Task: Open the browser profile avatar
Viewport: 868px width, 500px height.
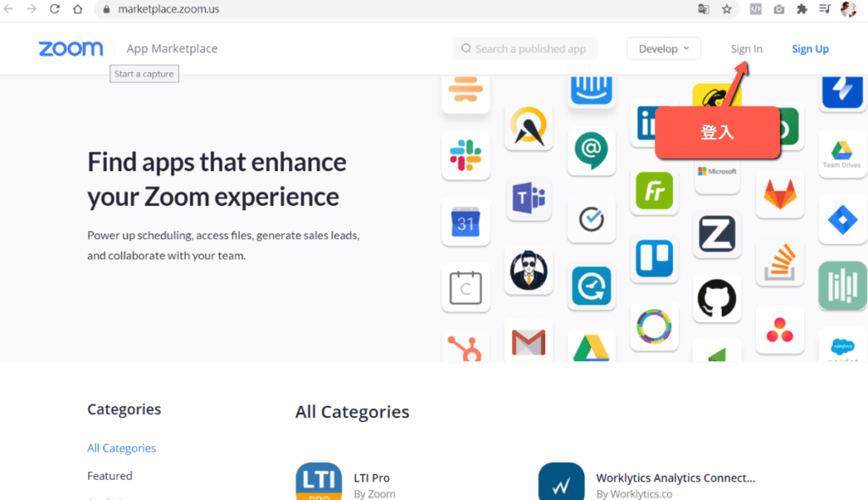Action: 848,8
